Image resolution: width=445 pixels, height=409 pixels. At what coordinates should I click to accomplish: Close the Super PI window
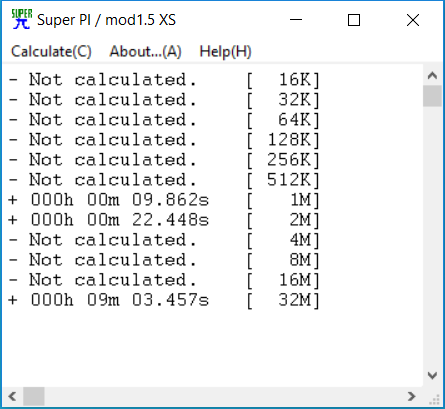pyautogui.click(x=413, y=20)
